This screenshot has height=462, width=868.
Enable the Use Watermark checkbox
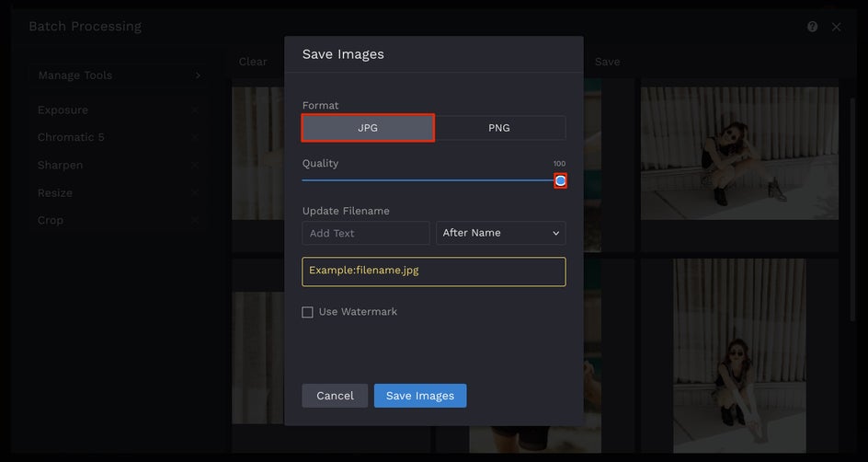click(x=307, y=312)
